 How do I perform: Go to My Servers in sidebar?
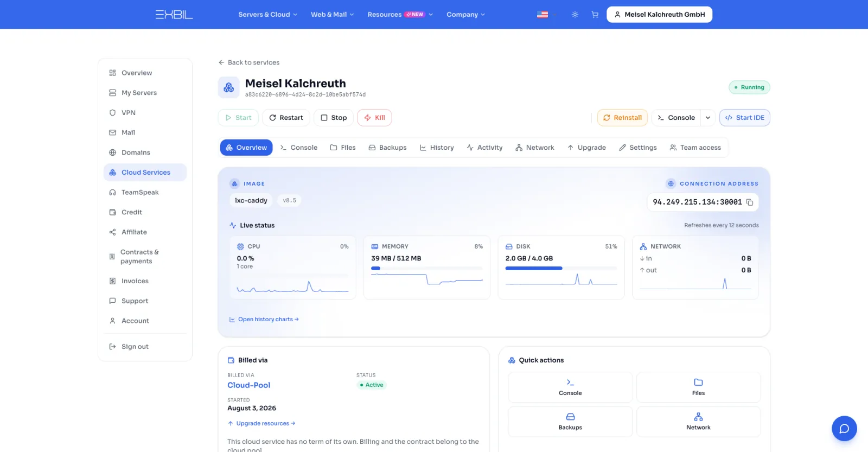point(145,93)
